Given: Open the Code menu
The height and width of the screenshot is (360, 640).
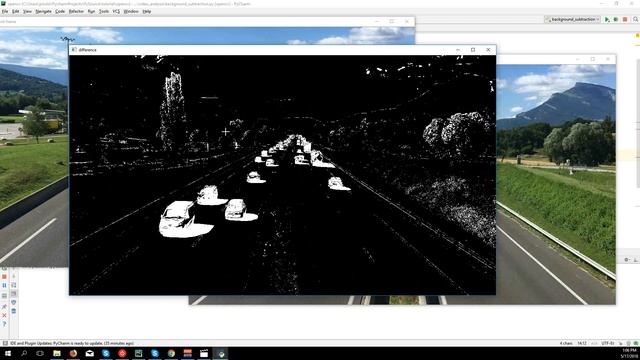Looking at the screenshot, I should [60, 11].
